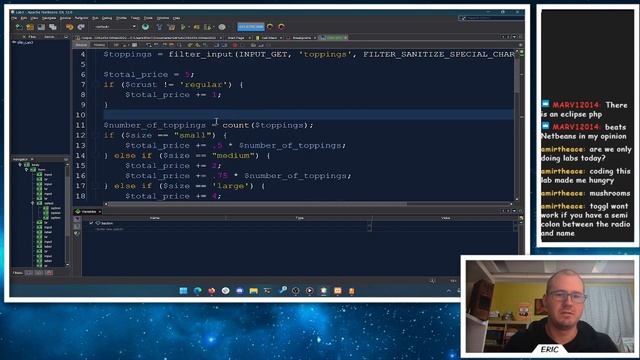Switch to the Files panel tab
Viewport: 640px width, 360px height.
[x=32, y=37]
